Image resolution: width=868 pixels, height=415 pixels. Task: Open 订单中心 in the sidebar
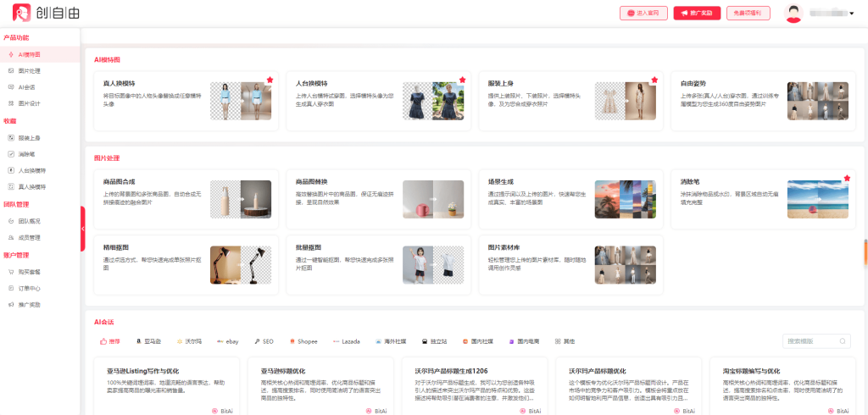click(30, 288)
